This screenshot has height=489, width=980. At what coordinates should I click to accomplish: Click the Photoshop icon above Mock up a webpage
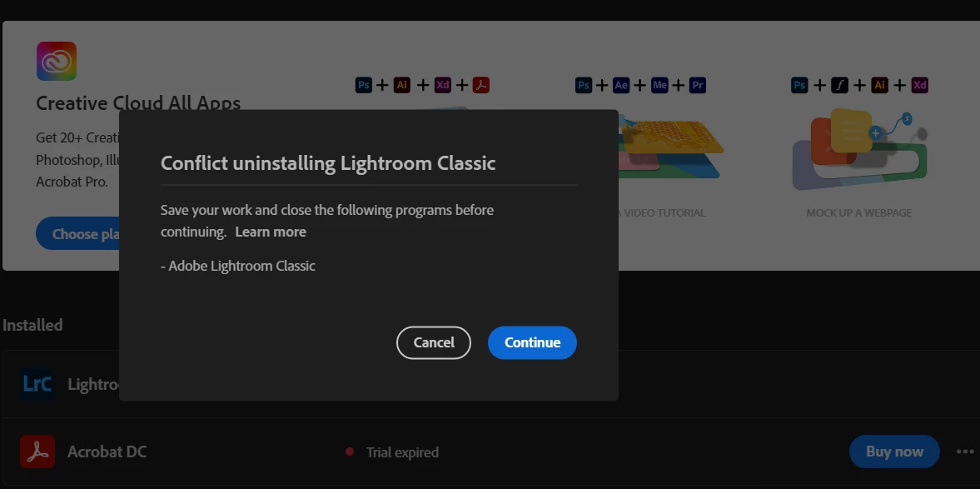pos(799,85)
